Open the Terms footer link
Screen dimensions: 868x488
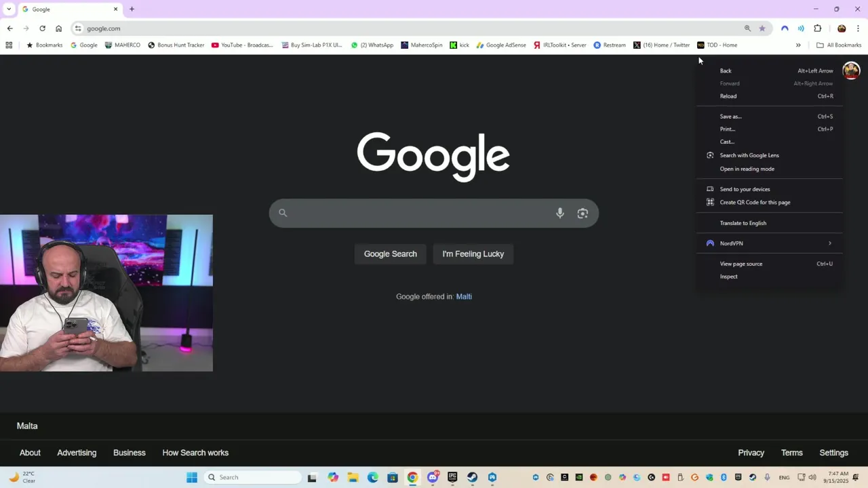pyautogui.click(x=791, y=453)
